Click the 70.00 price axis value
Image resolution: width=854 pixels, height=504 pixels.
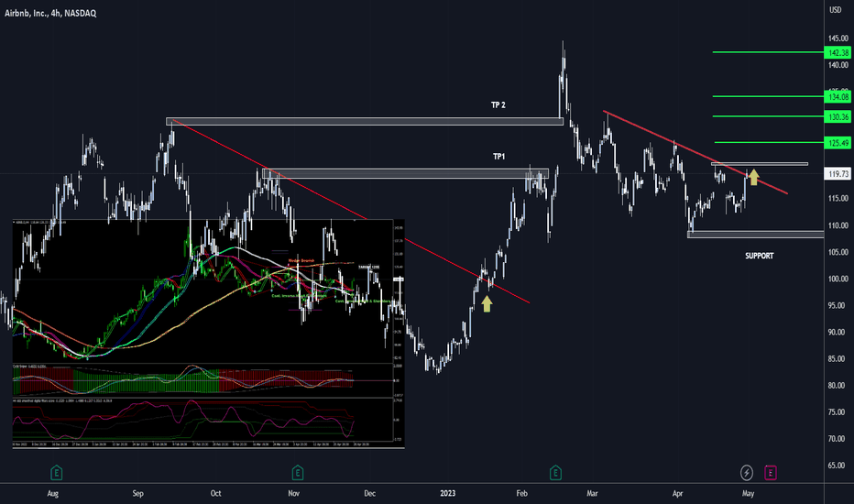click(x=838, y=439)
